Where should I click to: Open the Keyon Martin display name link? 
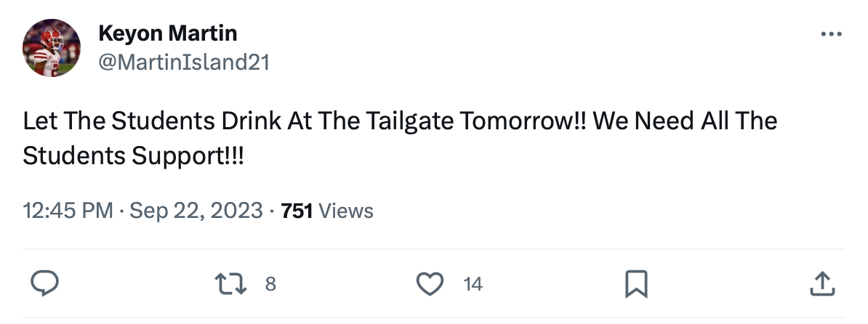(x=167, y=33)
